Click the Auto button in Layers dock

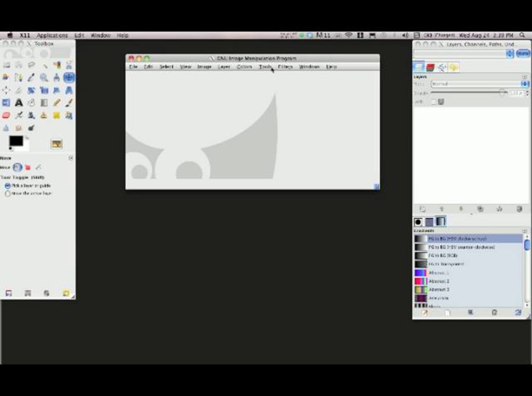pos(523,53)
